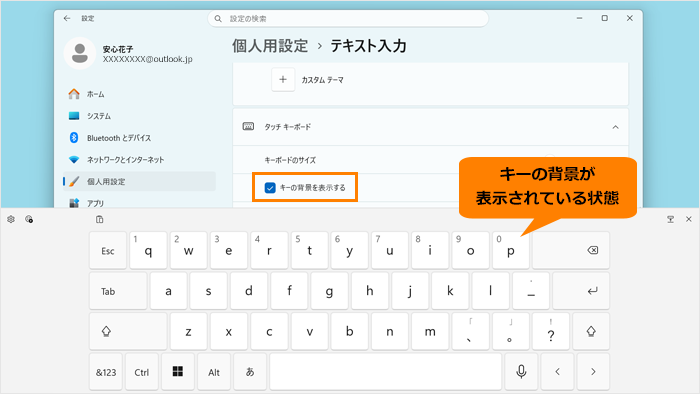Tap the backspace key
700x394 pixels.
click(x=571, y=250)
